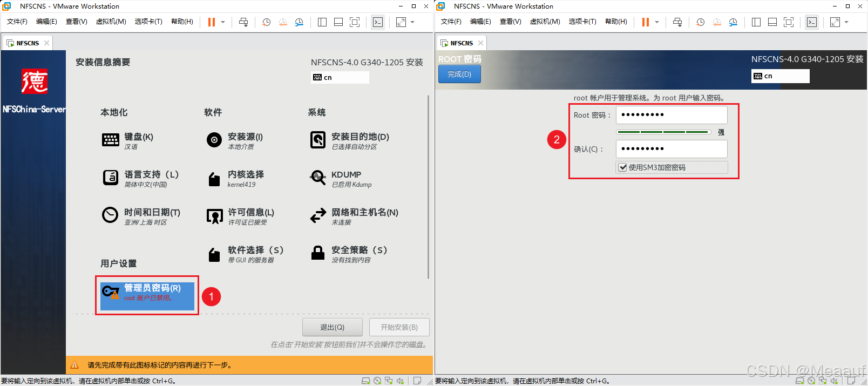Click VMware app icon in left title bar
Image resolution: width=868 pixels, height=386 pixels.
7,6
